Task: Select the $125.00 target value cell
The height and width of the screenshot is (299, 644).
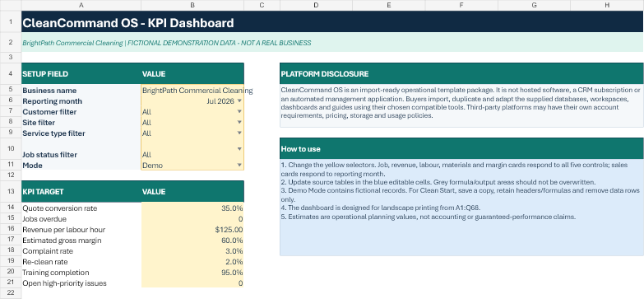Action: click(x=192, y=230)
